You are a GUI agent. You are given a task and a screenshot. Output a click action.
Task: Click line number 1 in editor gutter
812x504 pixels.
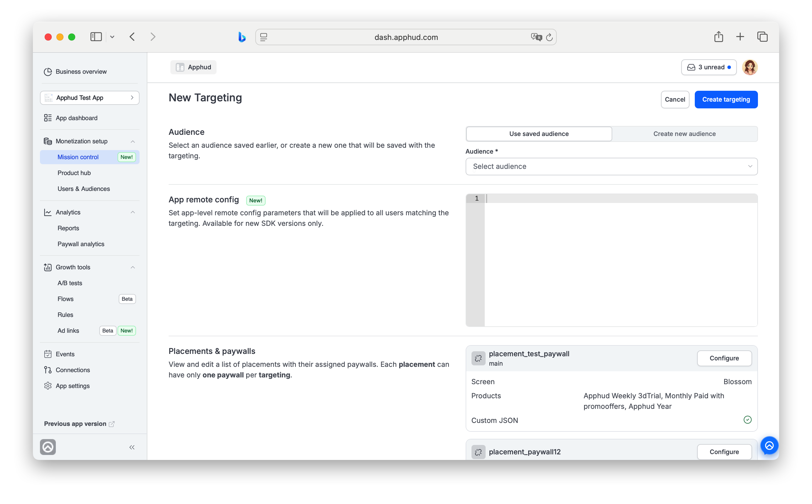click(477, 199)
